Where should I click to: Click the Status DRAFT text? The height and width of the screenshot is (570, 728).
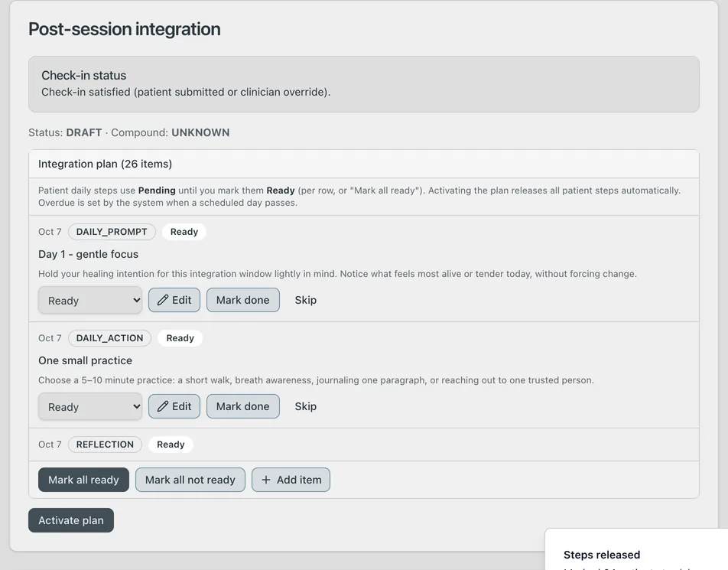pyautogui.click(x=65, y=133)
